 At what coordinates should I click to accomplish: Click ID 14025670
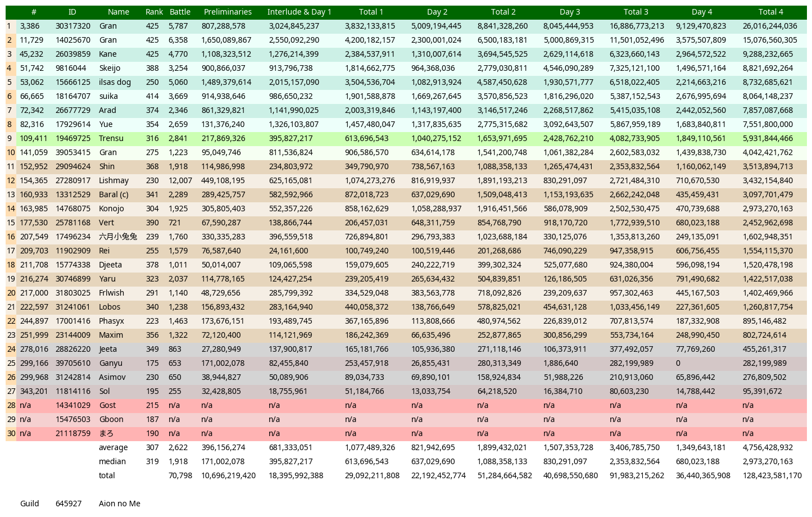(x=73, y=40)
